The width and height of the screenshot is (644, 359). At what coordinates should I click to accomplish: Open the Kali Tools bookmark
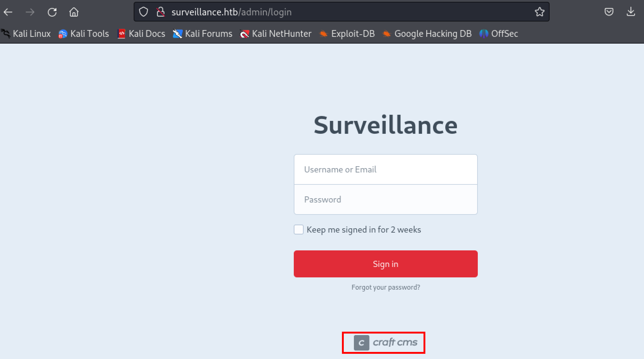(84, 33)
